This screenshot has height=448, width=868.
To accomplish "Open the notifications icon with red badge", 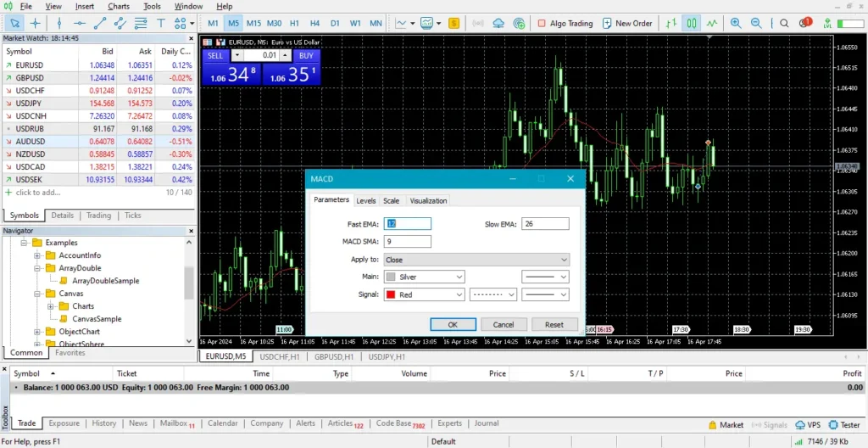I will tap(805, 23).
